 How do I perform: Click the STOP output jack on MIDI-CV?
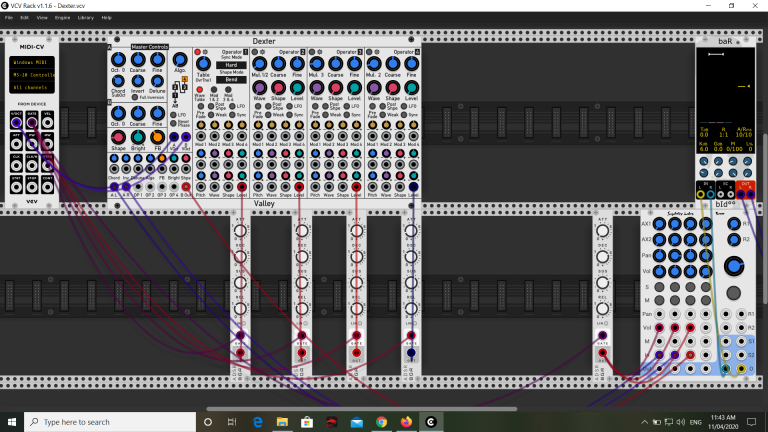(32, 187)
